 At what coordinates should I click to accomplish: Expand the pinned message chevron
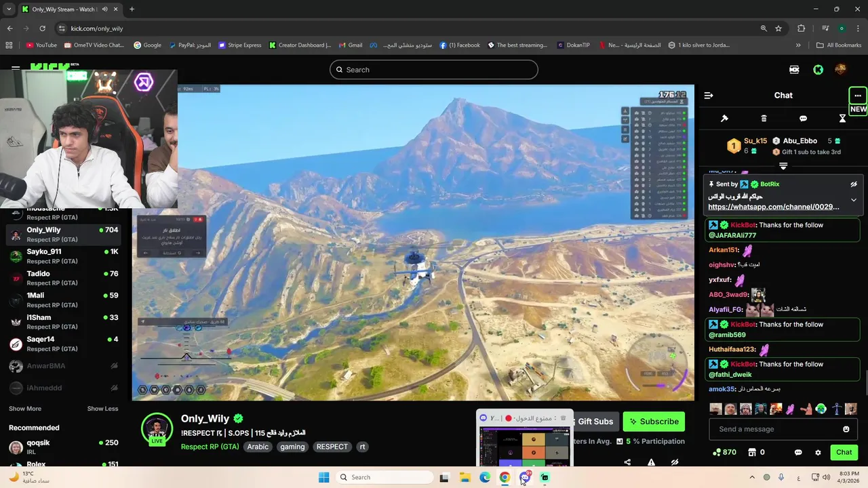(x=854, y=200)
